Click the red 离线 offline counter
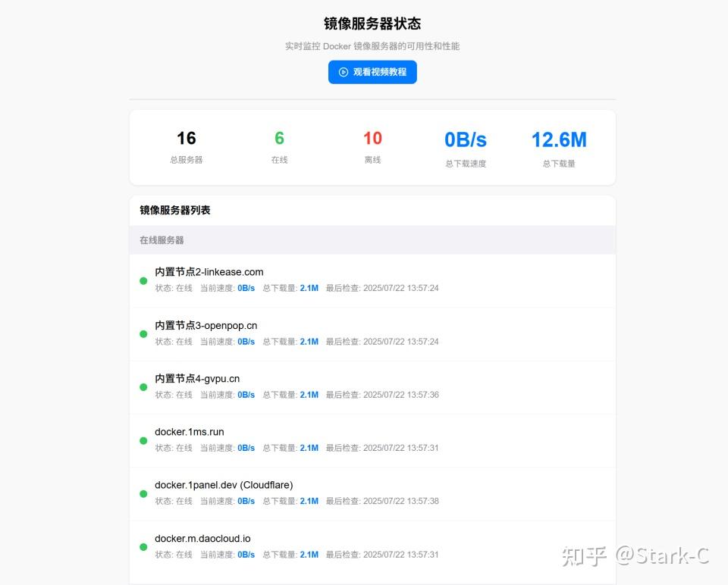728x585 pixels. [372, 138]
